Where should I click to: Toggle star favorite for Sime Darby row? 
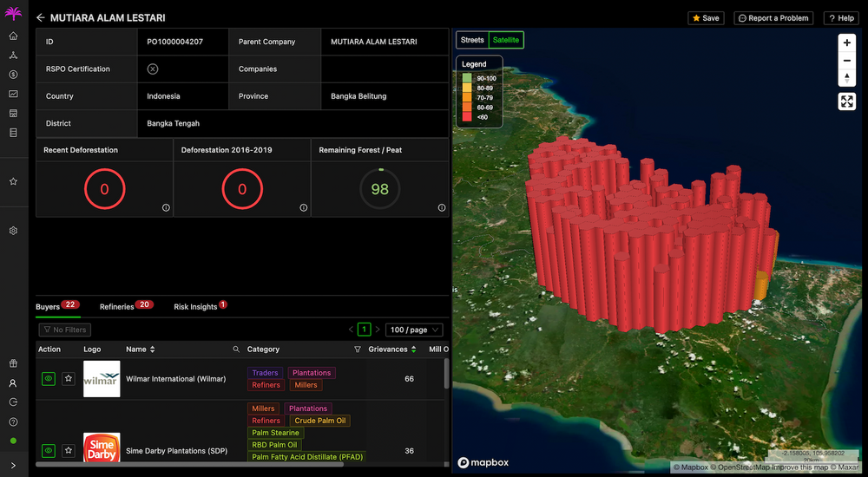[68, 451]
